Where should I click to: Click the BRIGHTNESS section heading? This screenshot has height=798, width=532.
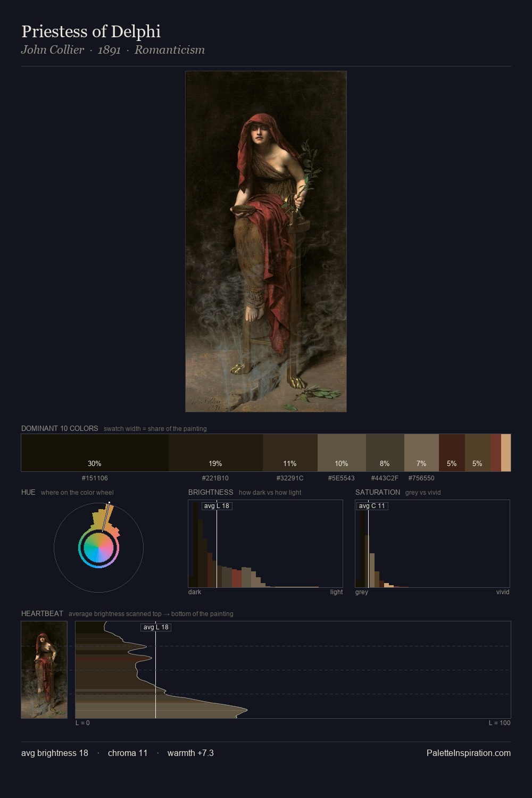coord(211,492)
